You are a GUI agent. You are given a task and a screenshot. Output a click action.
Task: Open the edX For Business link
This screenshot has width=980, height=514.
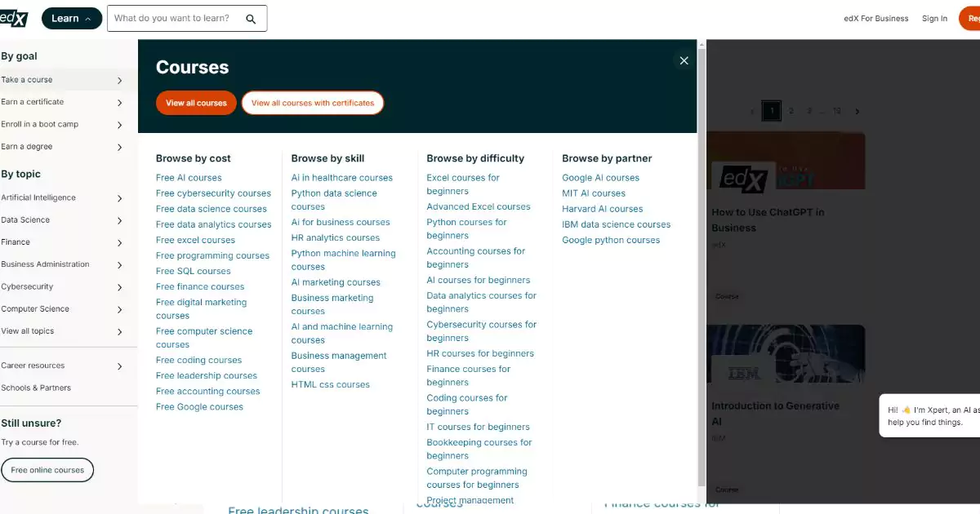tap(875, 19)
